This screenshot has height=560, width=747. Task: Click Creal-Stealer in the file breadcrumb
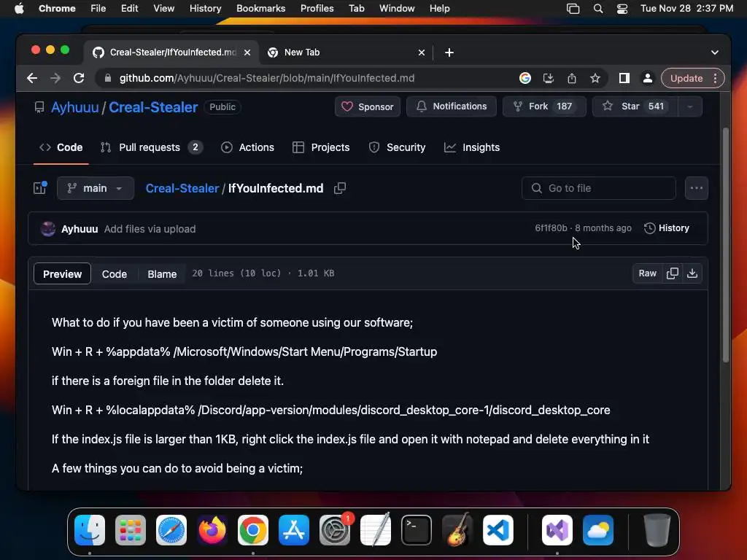point(182,189)
